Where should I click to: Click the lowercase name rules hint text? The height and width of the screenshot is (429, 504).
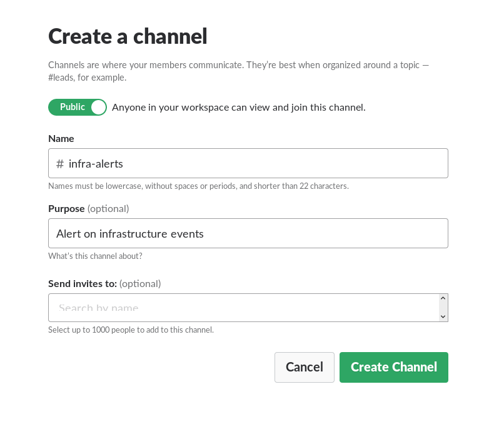point(198,186)
